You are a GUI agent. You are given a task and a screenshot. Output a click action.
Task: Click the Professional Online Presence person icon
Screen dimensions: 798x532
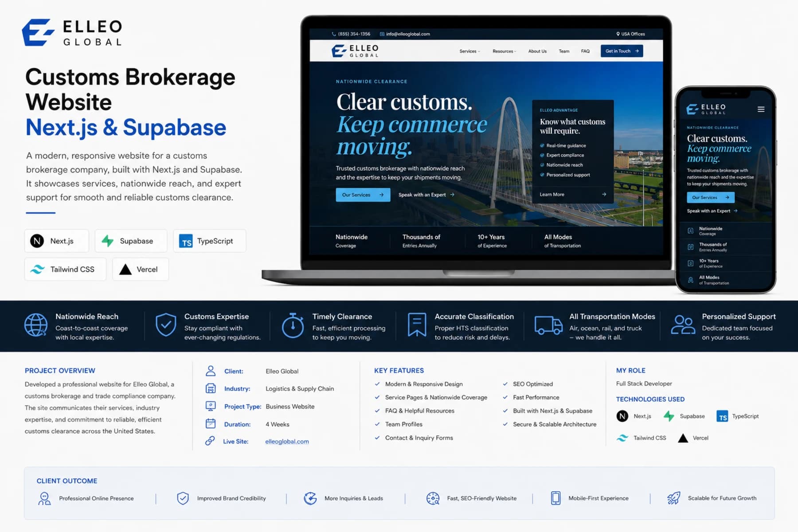pyautogui.click(x=44, y=498)
